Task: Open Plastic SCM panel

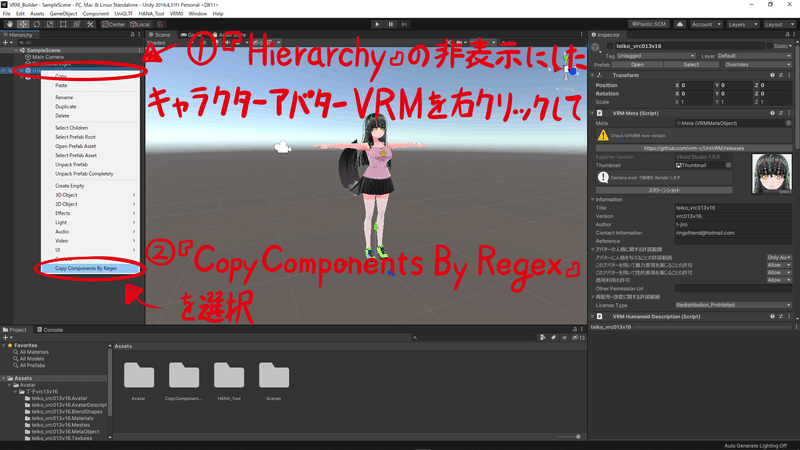Action: coord(649,24)
